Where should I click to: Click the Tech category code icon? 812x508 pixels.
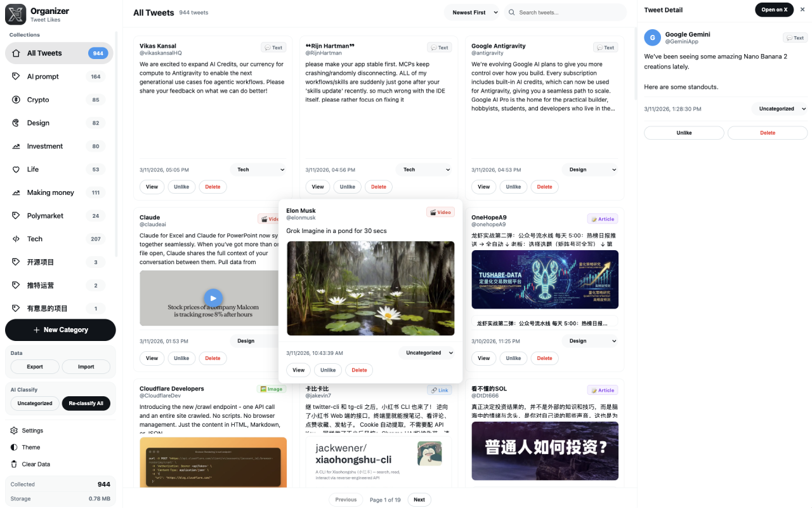coord(16,239)
